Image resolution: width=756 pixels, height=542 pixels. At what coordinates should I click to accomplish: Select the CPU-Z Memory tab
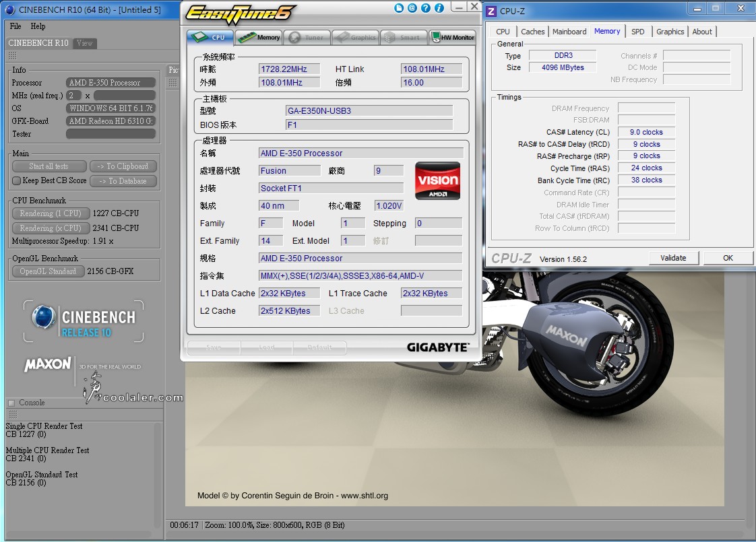(607, 31)
